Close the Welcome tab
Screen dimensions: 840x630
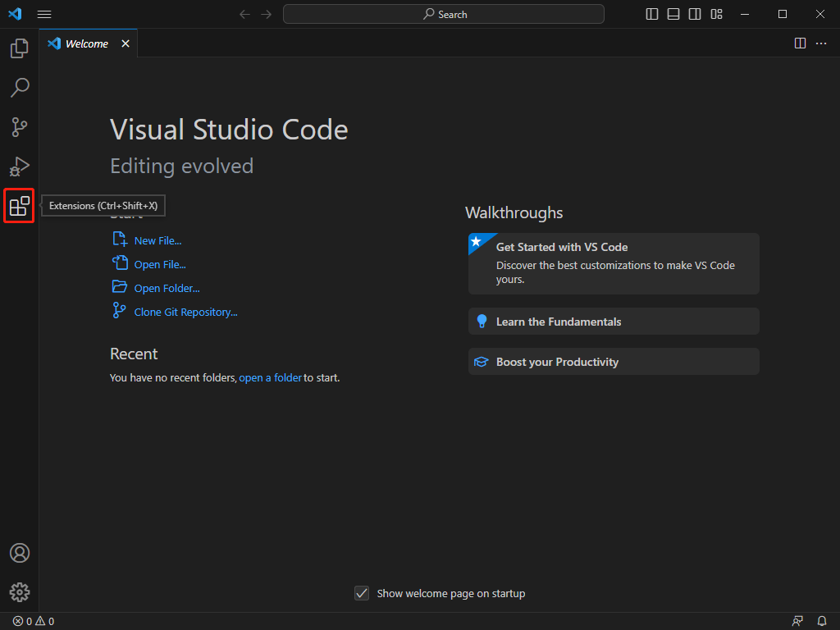(x=126, y=43)
